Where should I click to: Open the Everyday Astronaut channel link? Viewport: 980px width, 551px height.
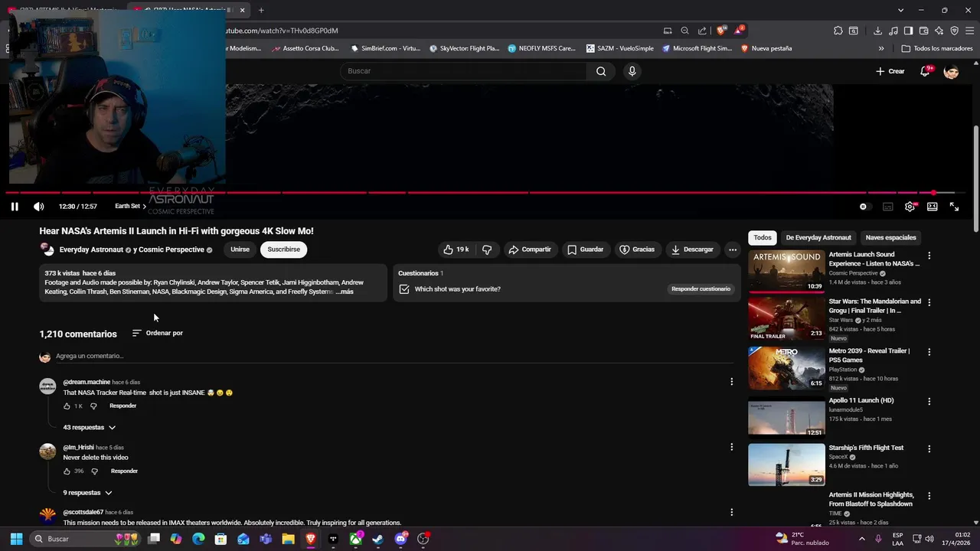(91, 249)
